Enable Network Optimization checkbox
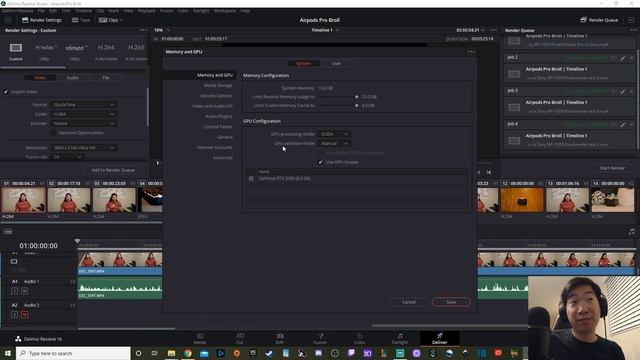 point(53,133)
